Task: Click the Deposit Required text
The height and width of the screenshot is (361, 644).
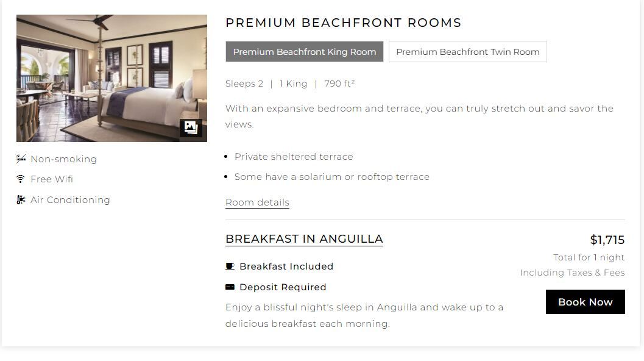Action: [x=283, y=287]
